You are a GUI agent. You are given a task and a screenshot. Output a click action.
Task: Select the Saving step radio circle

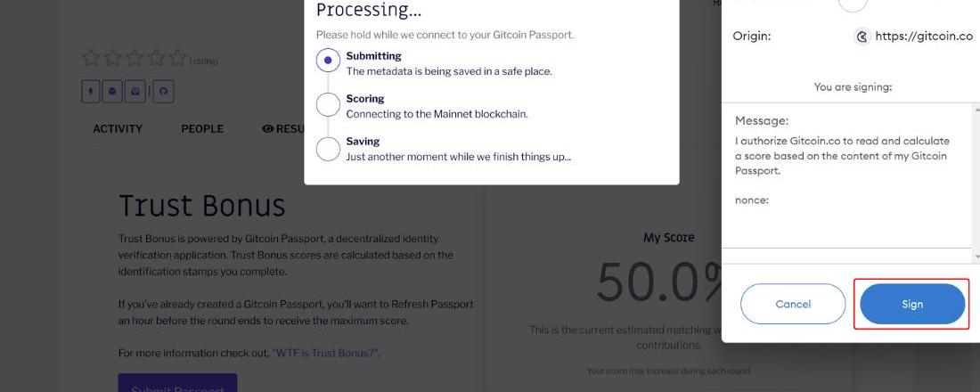(x=329, y=148)
